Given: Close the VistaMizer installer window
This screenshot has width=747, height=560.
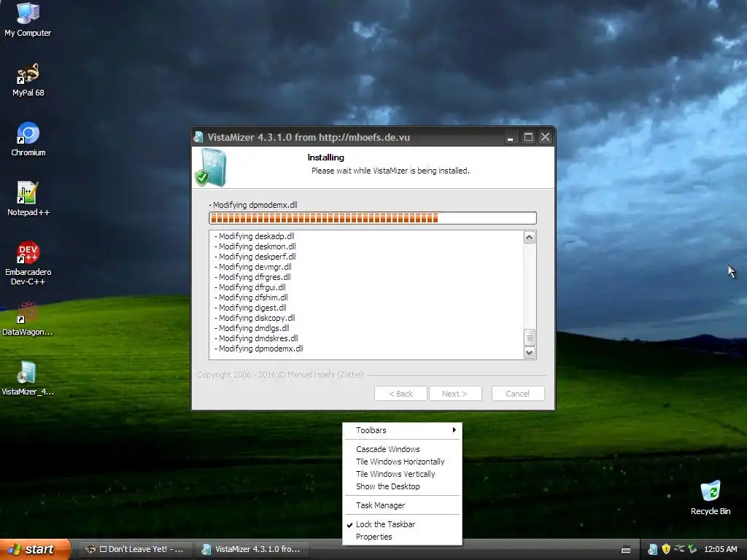Looking at the screenshot, I should tap(546, 138).
